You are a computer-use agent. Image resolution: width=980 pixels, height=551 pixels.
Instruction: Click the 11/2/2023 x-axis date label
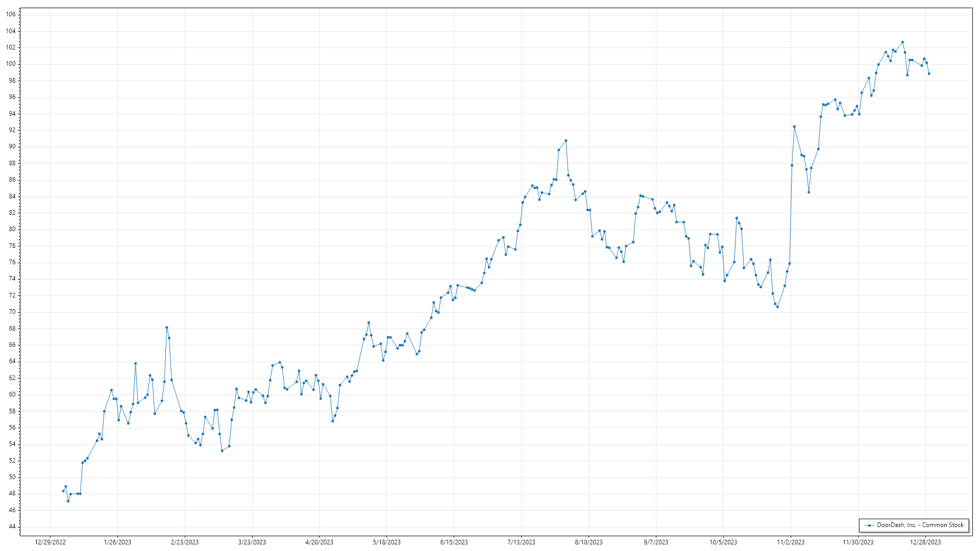[x=791, y=542]
